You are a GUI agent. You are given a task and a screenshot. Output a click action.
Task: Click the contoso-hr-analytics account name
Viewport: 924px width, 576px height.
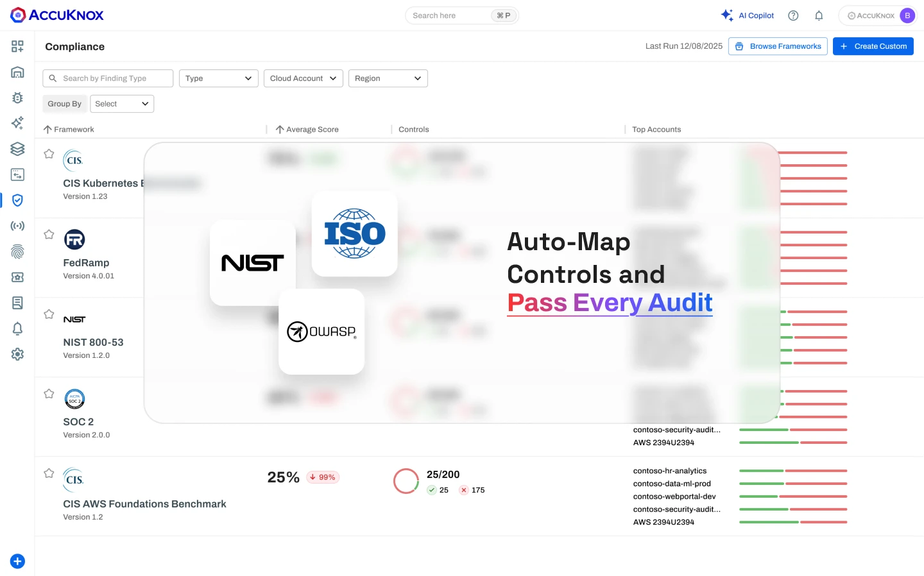670,471
